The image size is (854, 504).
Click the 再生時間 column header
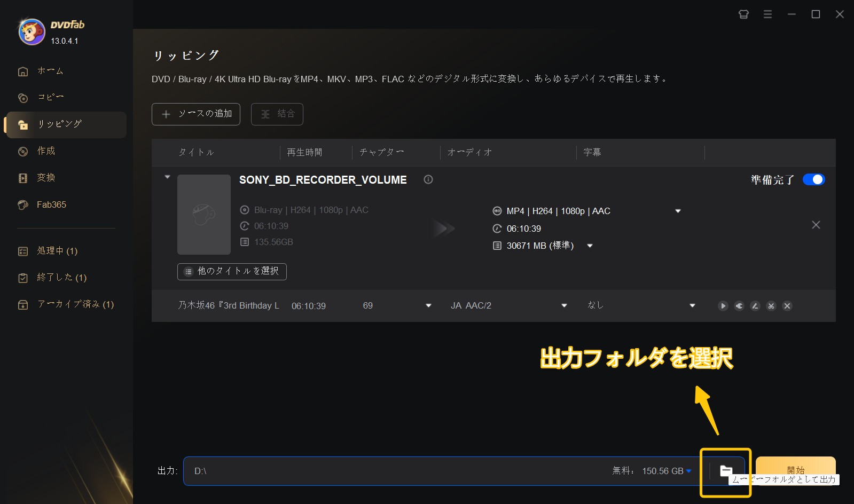tap(304, 153)
